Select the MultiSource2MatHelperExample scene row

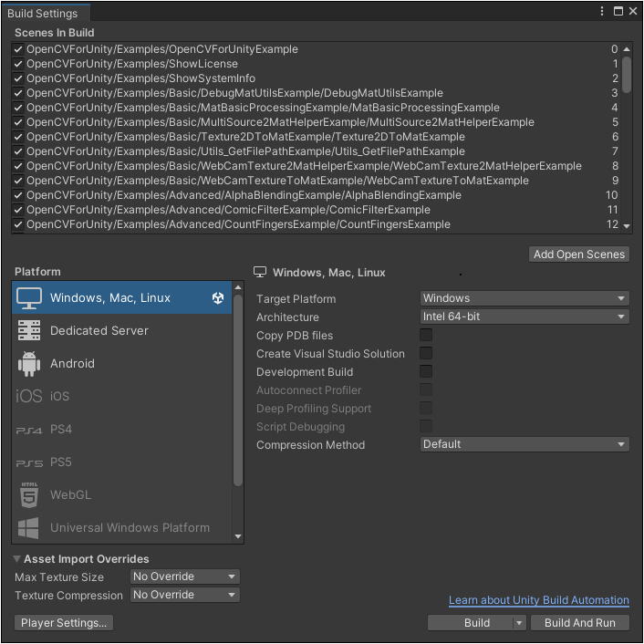click(x=316, y=122)
